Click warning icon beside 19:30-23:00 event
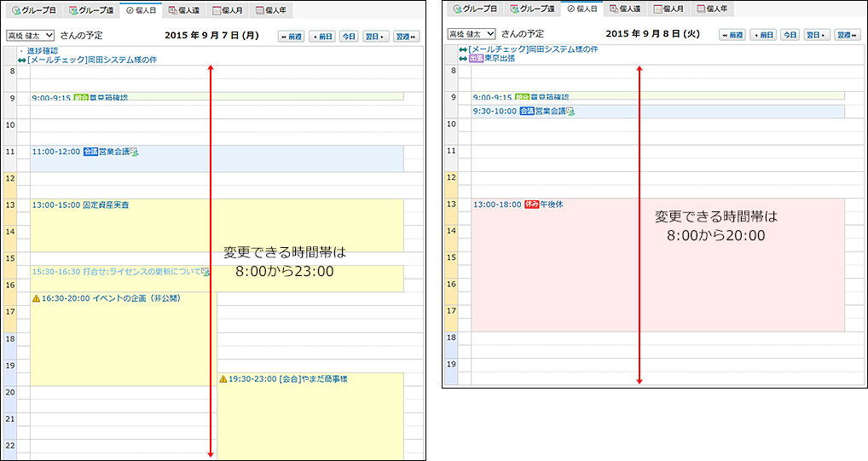Viewport: 868px width, 461px height. [223, 379]
